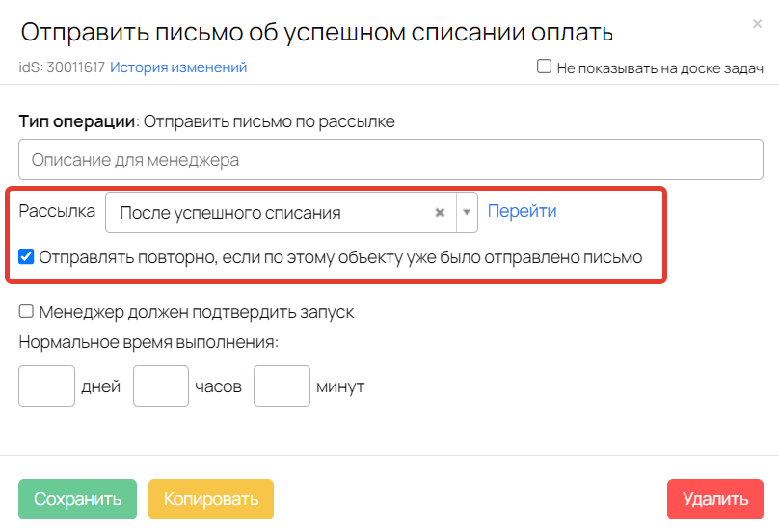Open the История изменений link
The image size is (779, 532).
178,67
